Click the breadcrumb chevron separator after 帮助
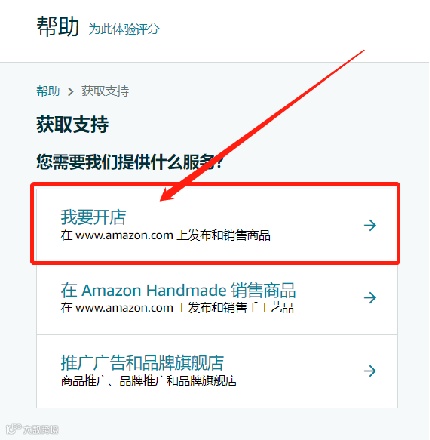 click(x=70, y=92)
